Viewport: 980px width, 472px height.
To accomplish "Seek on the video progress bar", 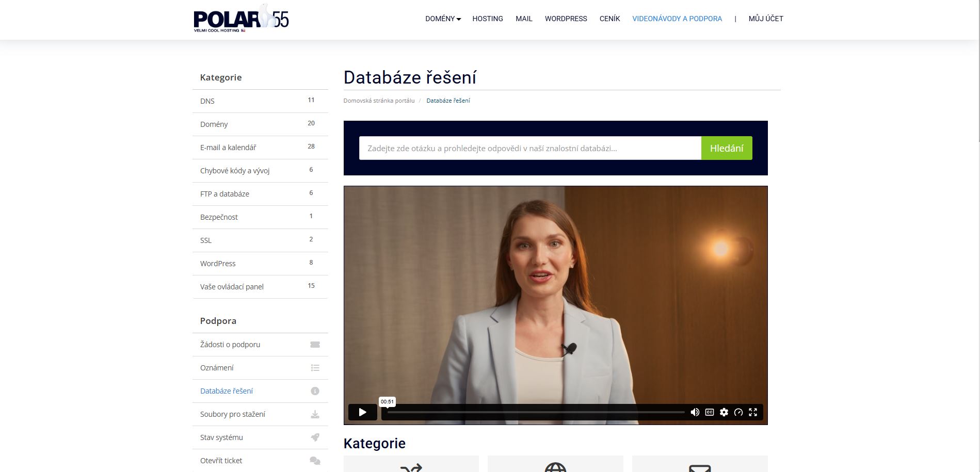I will click(536, 412).
